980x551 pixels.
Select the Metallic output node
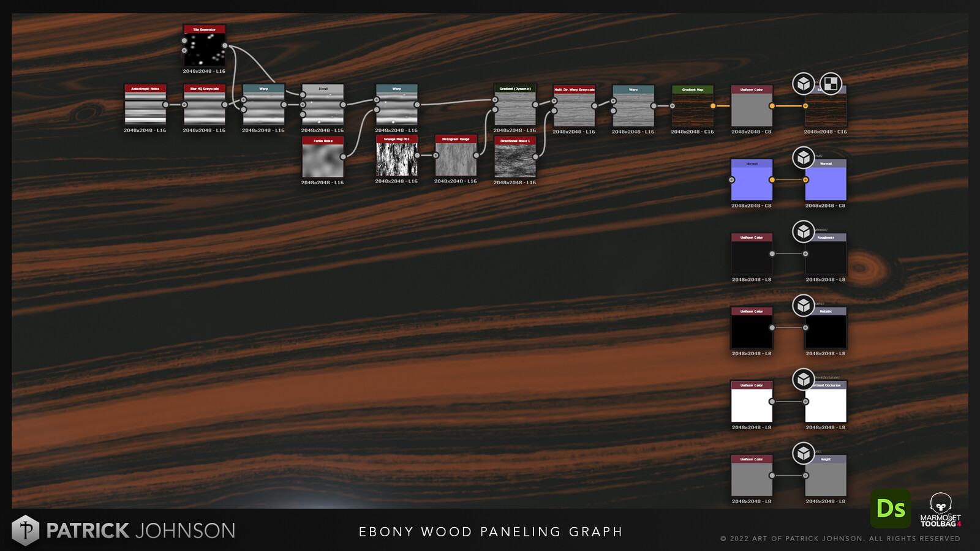[x=826, y=328]
